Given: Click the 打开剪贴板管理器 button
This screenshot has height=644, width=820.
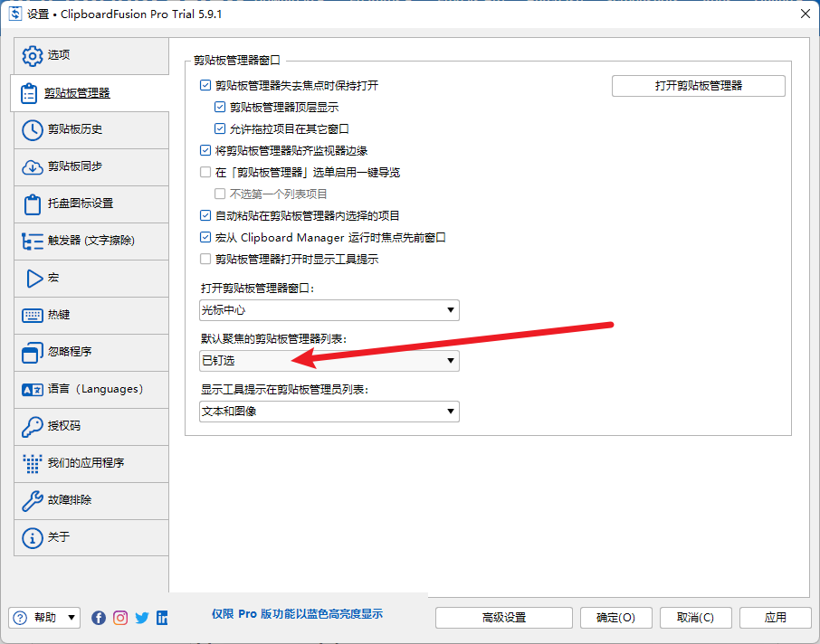Looking at the screenshot, I should [698, 86].
